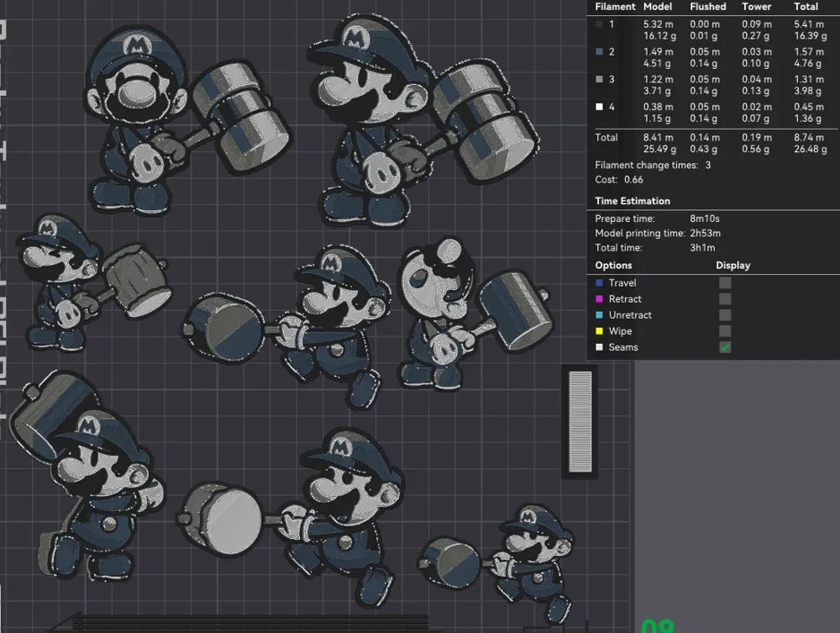Click the total flushed 0.14 m cell
Viewport: 840px width, 633px height.
(x=705, y=137)
